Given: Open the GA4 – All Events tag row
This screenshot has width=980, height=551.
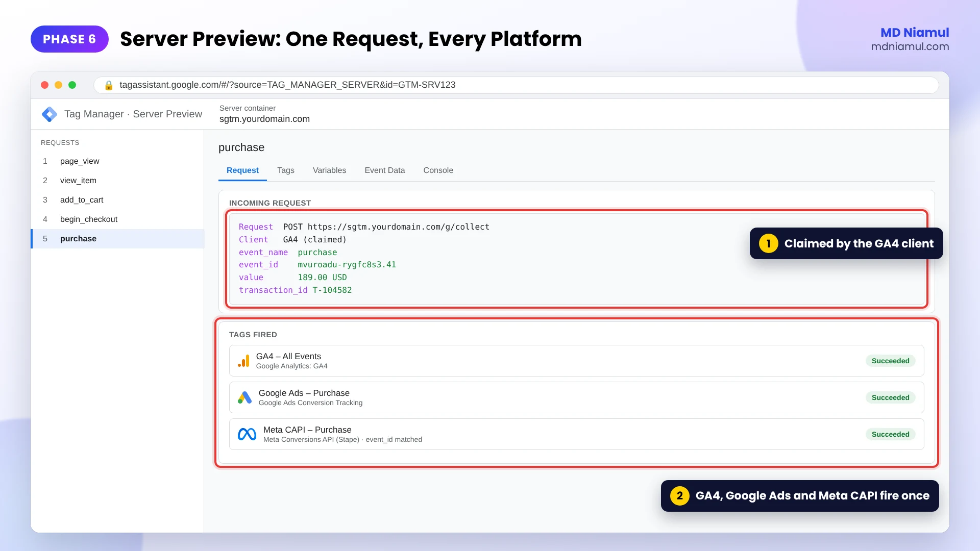Looking at the screenshot, I should (576, 361).
